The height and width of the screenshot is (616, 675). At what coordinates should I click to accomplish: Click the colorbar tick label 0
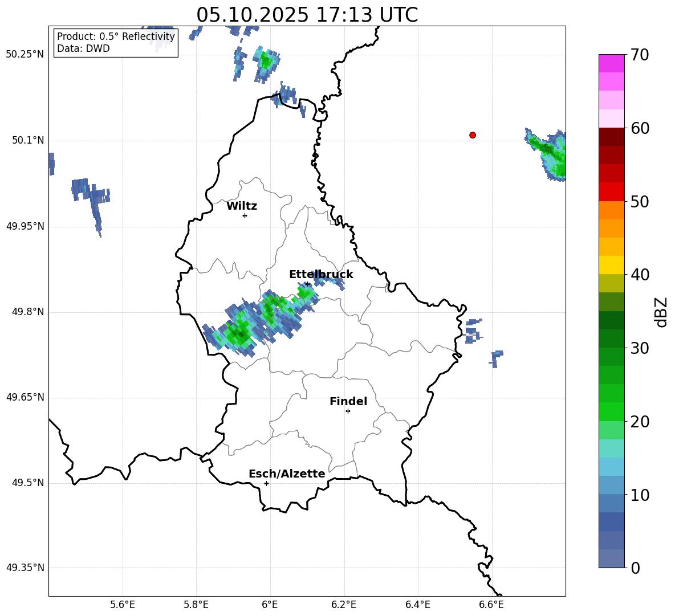636,568
